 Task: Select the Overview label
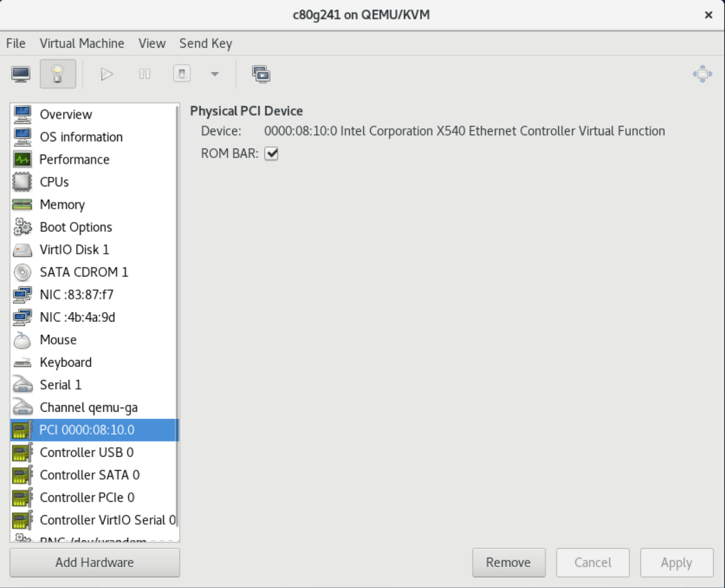(x=66, y=114)
